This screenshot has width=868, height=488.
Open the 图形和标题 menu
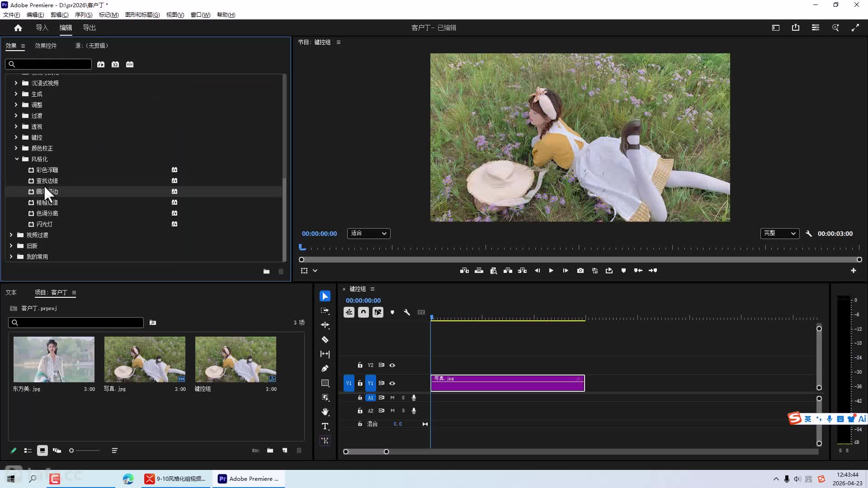click(142, 15)
